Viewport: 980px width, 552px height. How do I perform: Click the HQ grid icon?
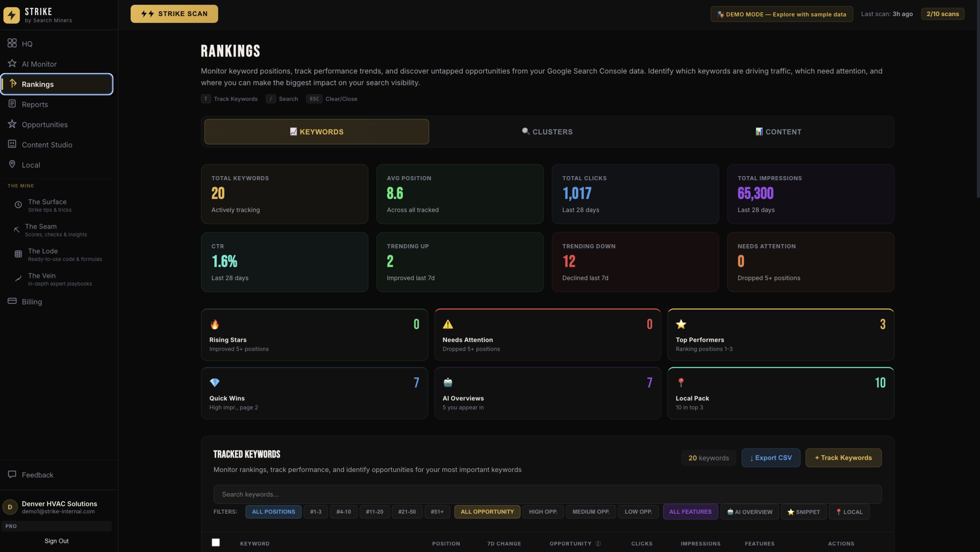coord(12,43)
